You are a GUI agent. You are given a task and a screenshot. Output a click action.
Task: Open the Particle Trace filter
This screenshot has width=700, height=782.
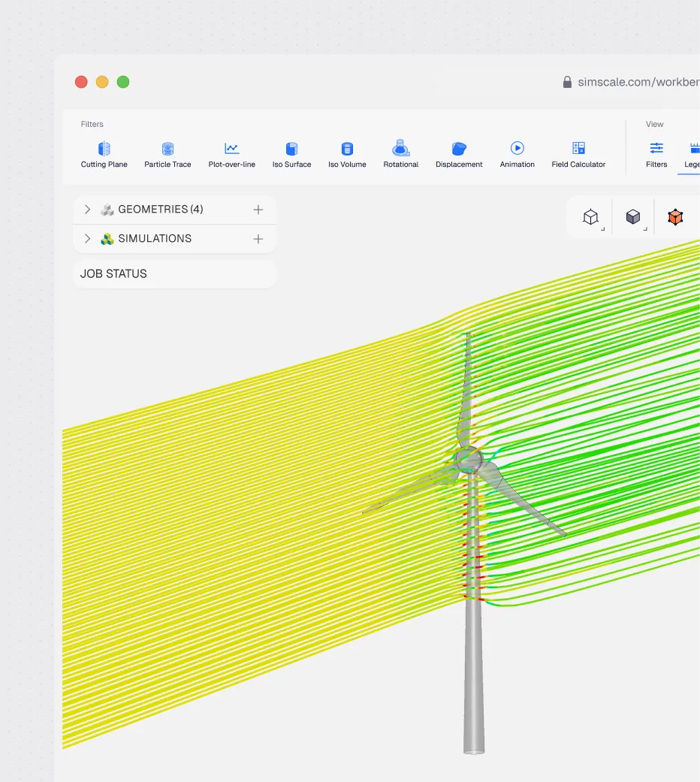click(167, 155)
